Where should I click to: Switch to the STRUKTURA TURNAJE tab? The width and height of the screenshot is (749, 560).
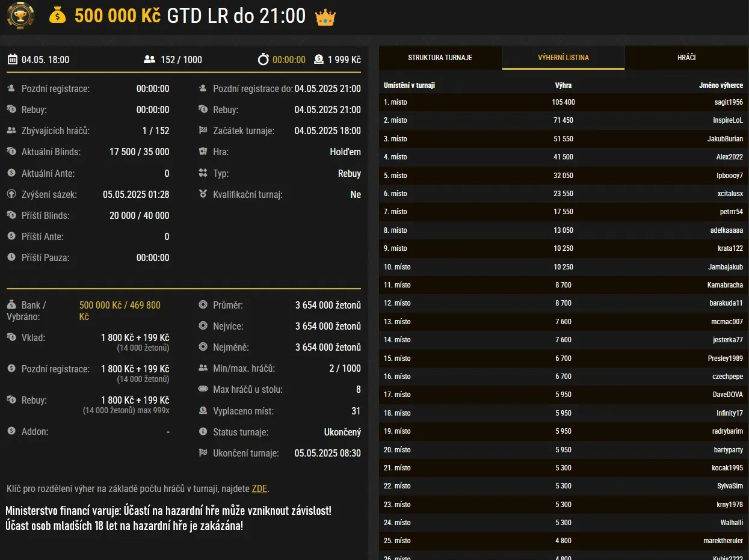pyautogui.click(x=440, y=57)
